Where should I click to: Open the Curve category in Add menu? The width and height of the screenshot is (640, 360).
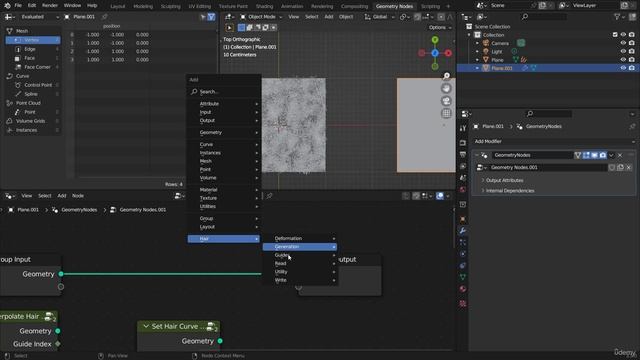click(224, 144)
